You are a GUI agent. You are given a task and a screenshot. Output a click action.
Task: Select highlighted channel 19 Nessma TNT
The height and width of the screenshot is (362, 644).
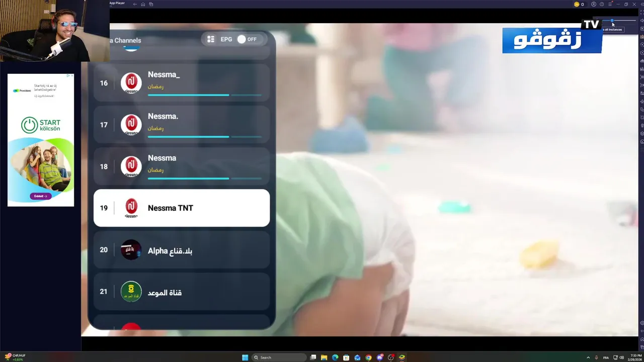click(182, 208)
